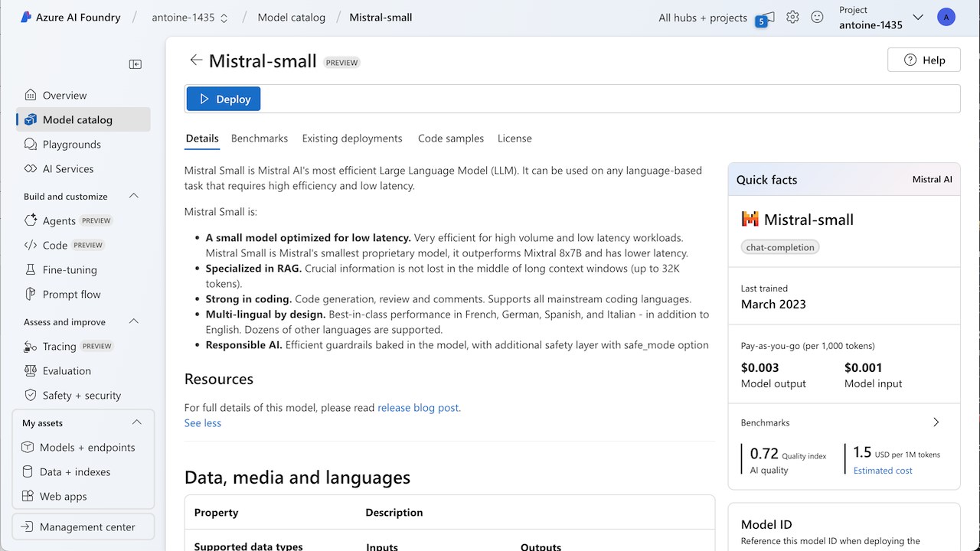This screenshot has width=980, height=551.
Task: Open Safety + security section
Action: coord(83,395)
